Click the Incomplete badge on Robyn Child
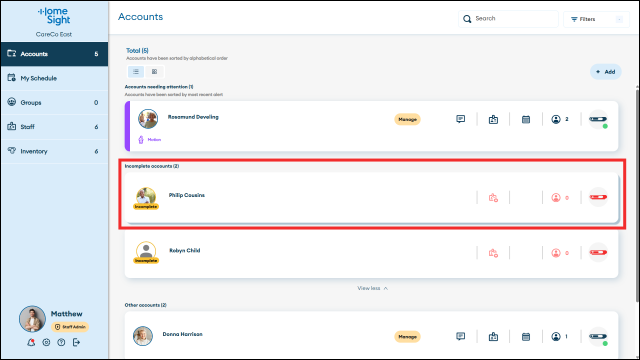 pos(146,260)
